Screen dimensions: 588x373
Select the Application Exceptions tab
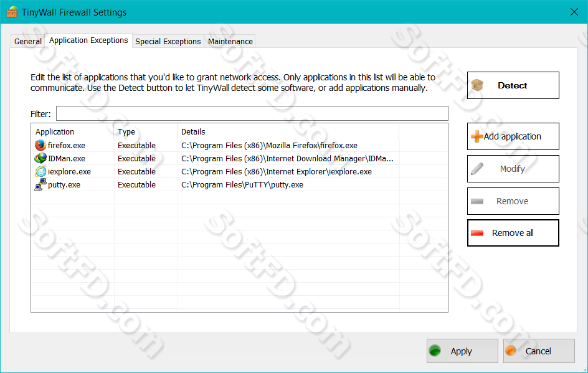click(x=88, y=40)
